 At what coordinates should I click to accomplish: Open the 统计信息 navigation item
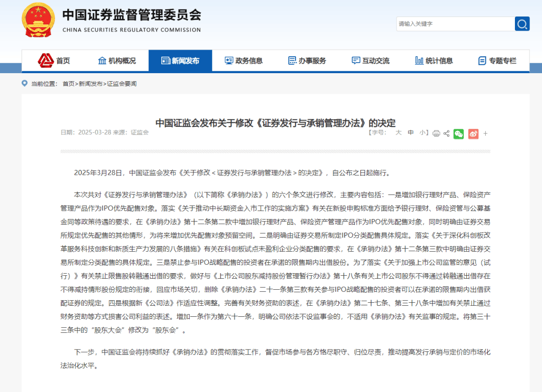pos(434,61)
